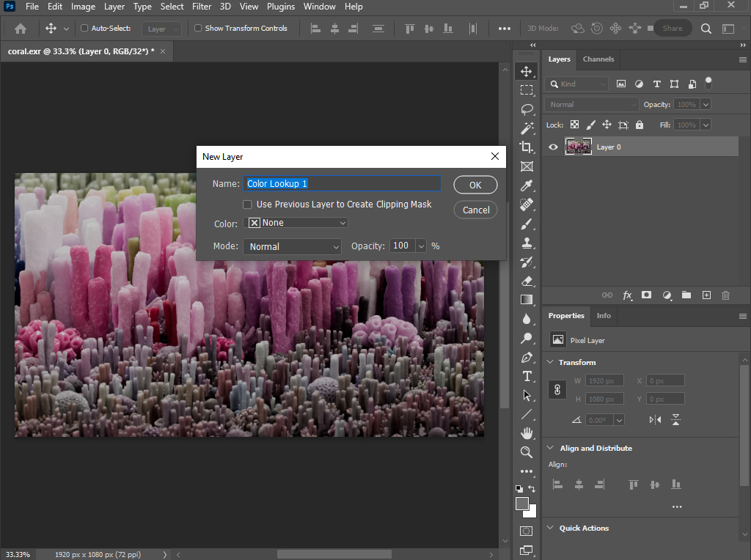Select the Move tool
The height and width of the screenshot is (560, 751).
[527, 71]
